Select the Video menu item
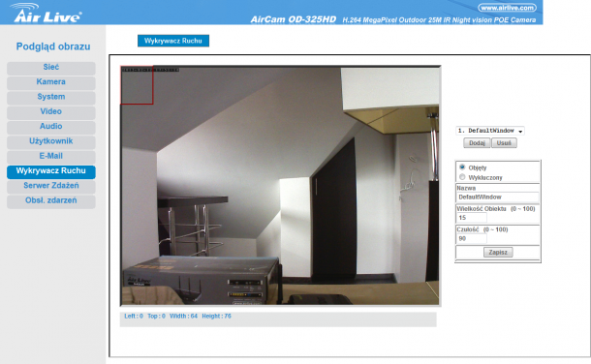The height and width of the screenshot is (364, 591). coord(51,111)
